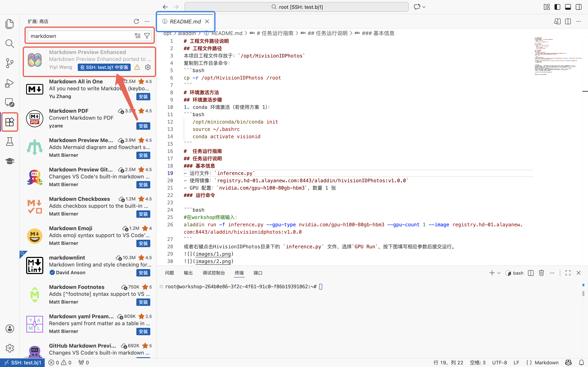This screenshot has width=588, height=367.
Task: Open the Copilot chat dropdown arrow
Action: click(424, 7)
